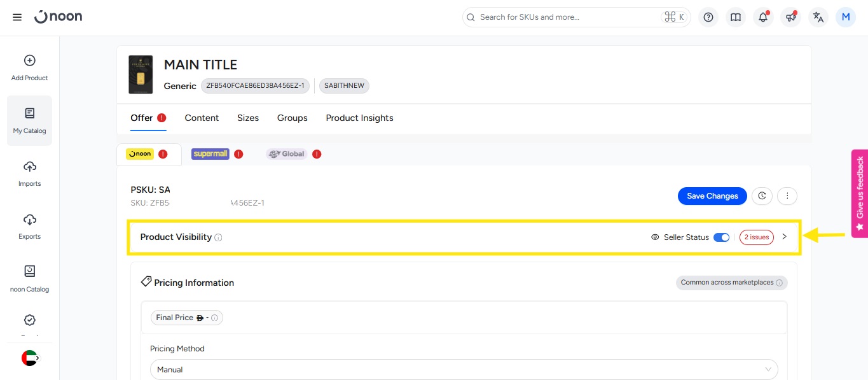Click the 2 issues badge
Image resolution: width=868 pixels, height=380 pixels.
(756, 237)
